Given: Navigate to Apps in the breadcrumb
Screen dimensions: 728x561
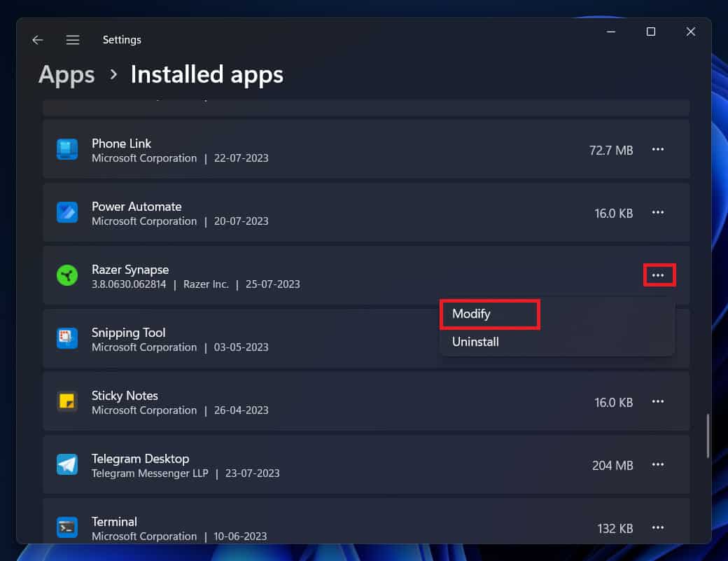Looking at the screenshot, I should tap(67, 75).
